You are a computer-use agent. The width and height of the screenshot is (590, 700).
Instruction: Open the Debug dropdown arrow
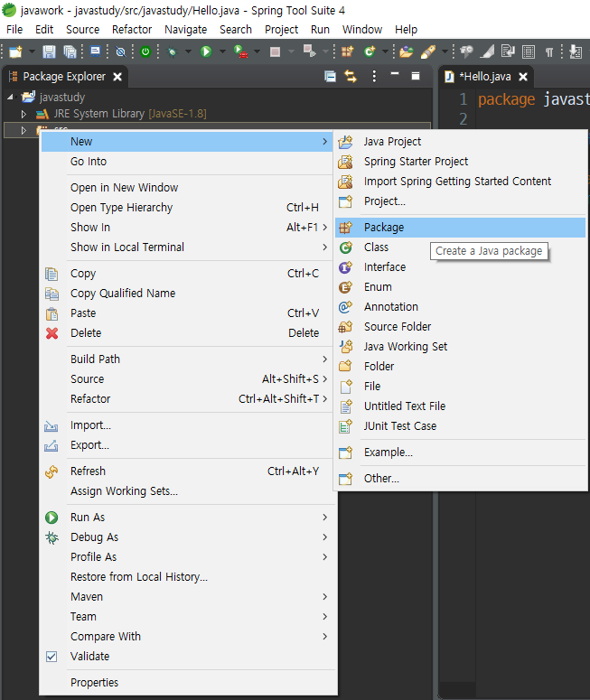188,51
